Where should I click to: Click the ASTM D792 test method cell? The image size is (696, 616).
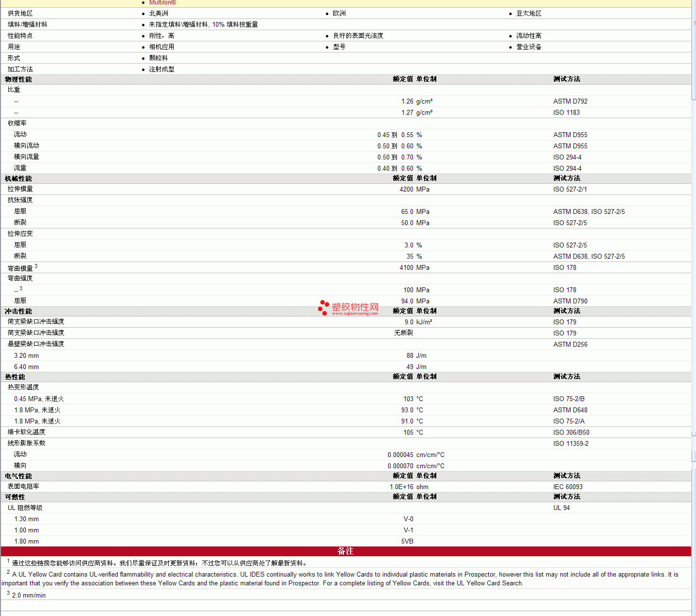[x=570, y=102]
